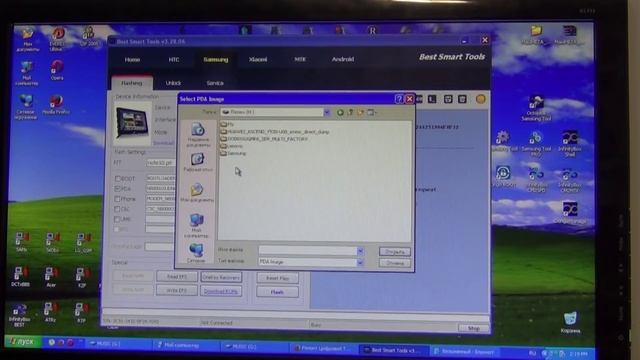
Task: Click the file name input field
Action: pos(308,251)
